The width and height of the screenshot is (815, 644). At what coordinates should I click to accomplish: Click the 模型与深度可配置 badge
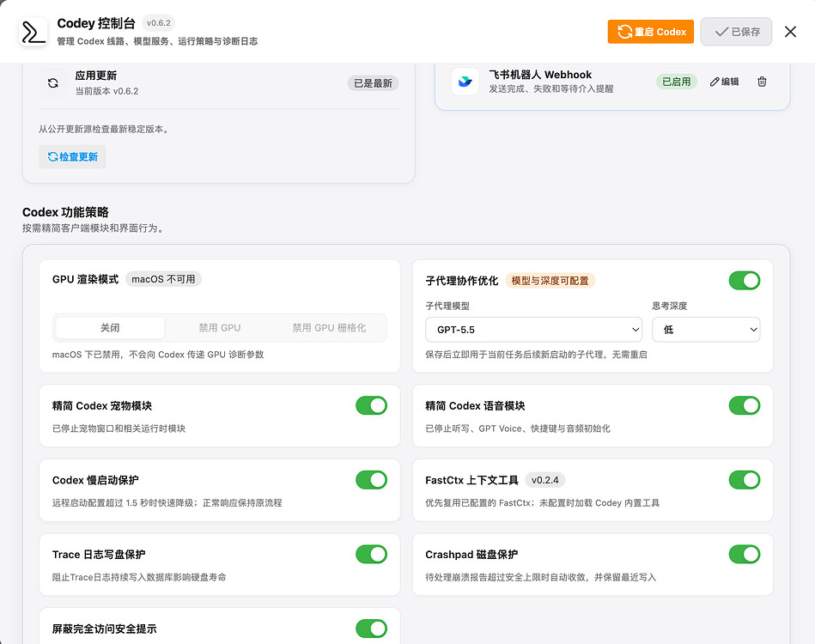[550, 281]
